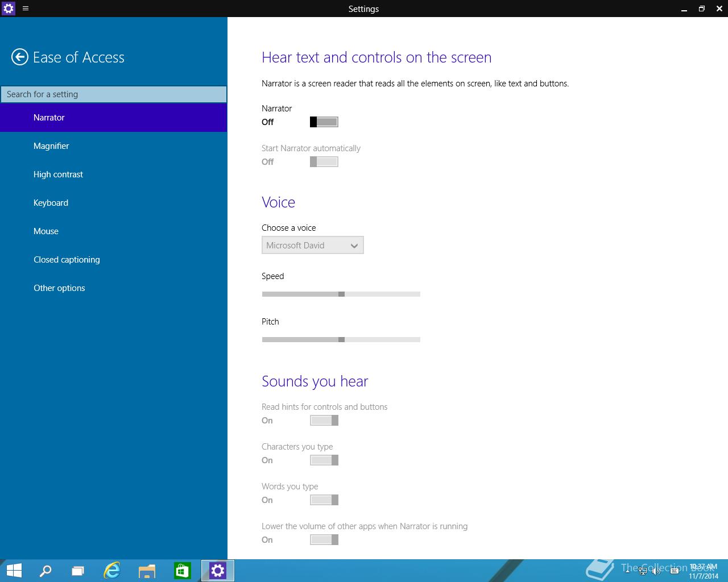Screen dimensions: 728x582
Task: Open the notifications tray icon
Action: click(x=674, y=571)
